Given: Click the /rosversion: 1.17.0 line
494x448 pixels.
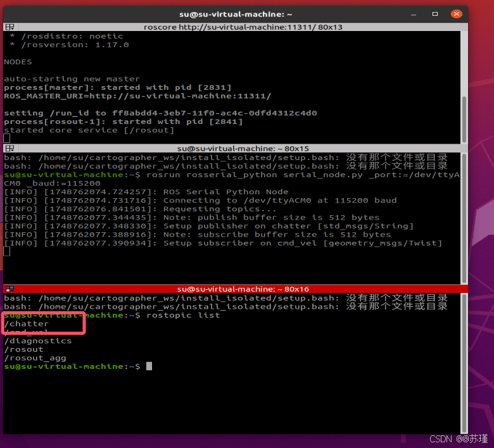Looking at the screenshot, I should pos(69,45).
